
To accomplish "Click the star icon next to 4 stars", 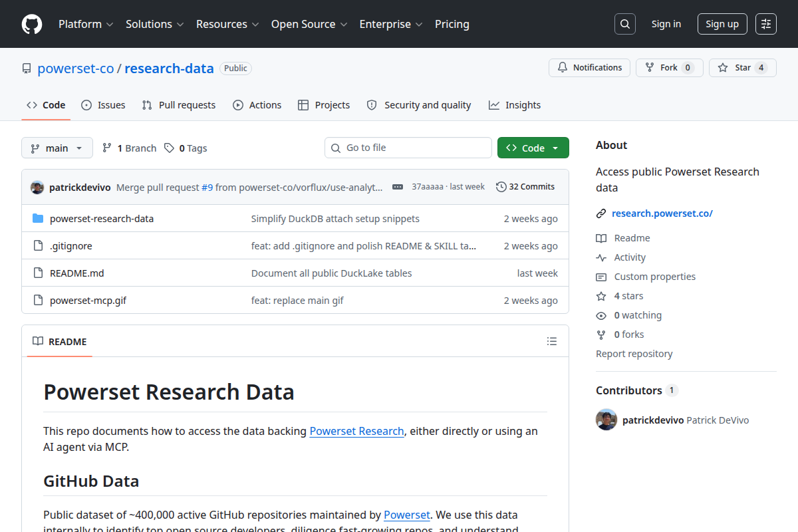I will coord(601,296).
